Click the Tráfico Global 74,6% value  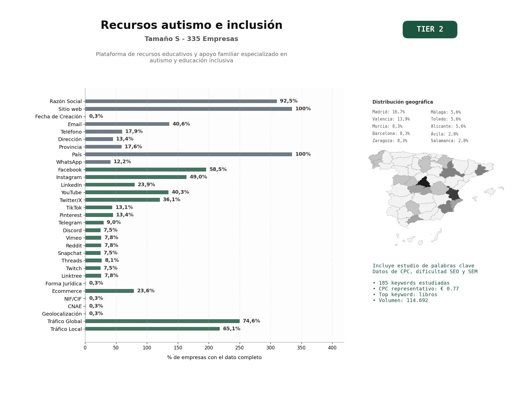[251, 321]
